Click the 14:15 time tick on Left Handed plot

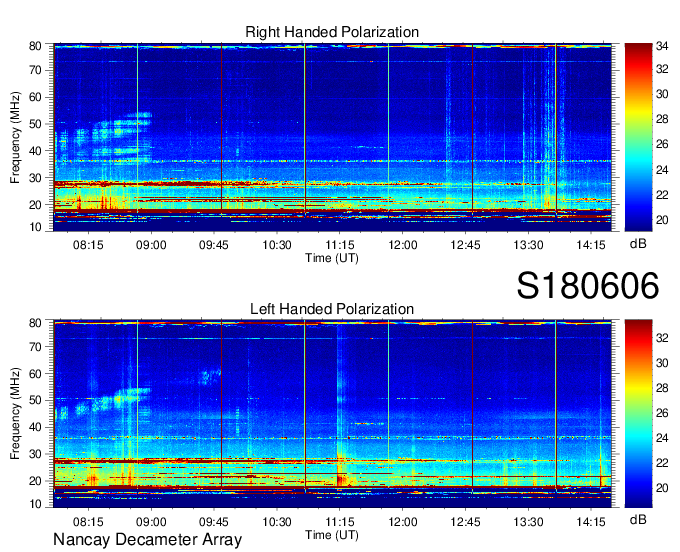[591, 522]
